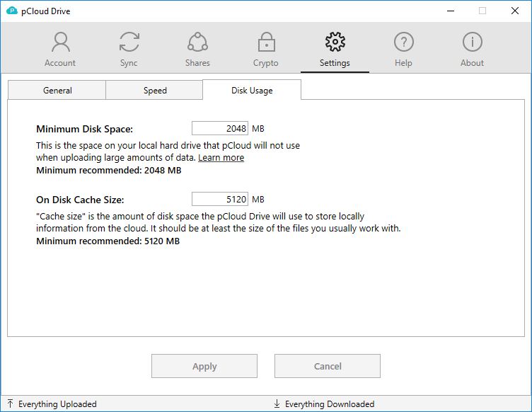Switch to the Speed tab
This screenshot has width=532, height=412.
pos(155,91)
